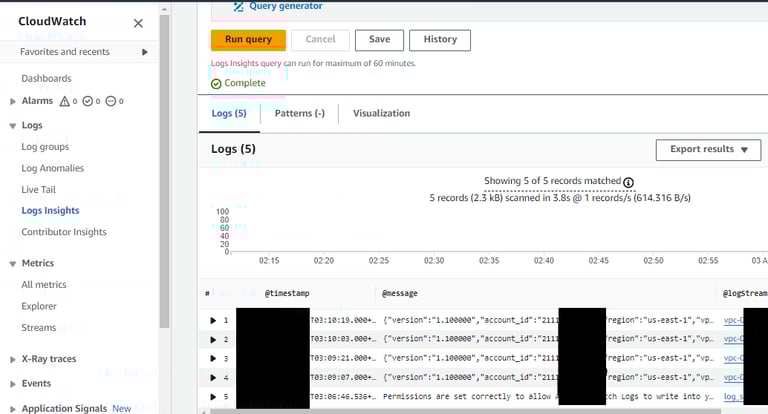
Task: Click the Query generator wand icon
Action: coord(238,6)
